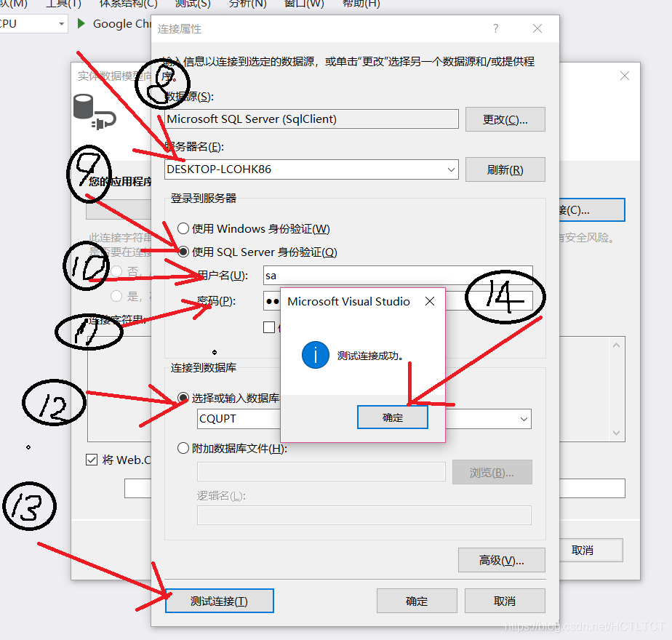Click the user name field containing sa
This screenshot has height=640, width=672.
pyautogui.click(x=398, y=275)
